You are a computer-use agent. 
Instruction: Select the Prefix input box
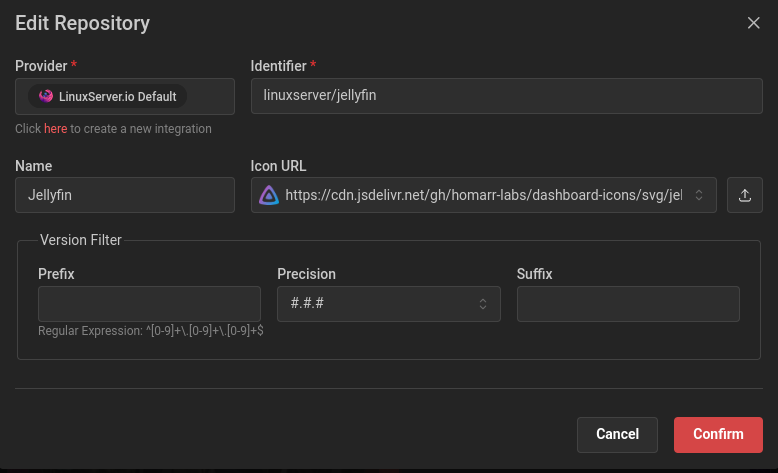(x=149, y=304)
